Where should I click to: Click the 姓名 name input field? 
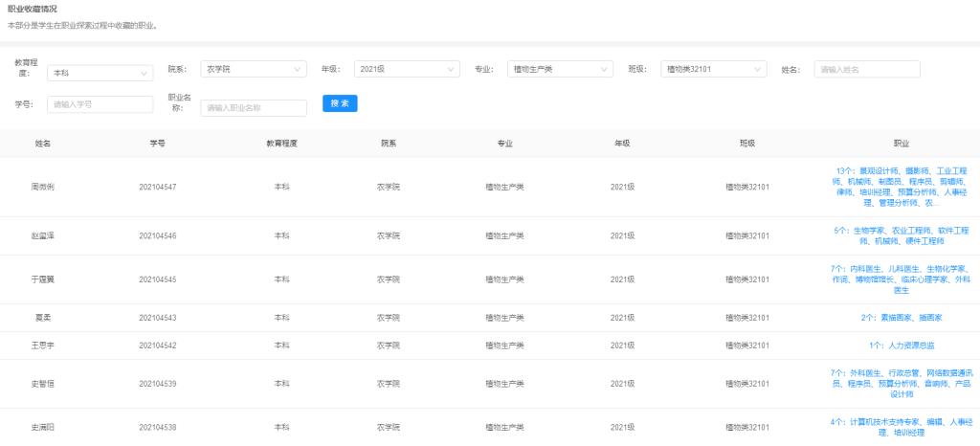(866, 69)
